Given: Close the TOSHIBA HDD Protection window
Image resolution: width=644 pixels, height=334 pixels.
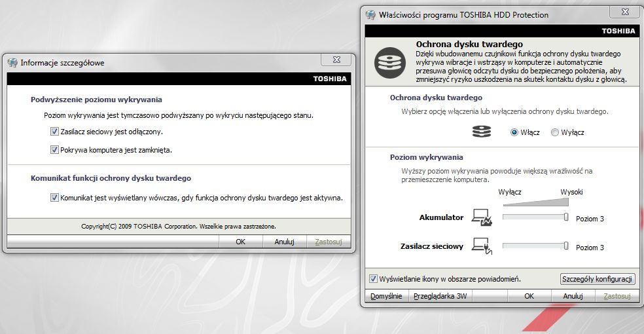Looking at the screenshot, I should tap(625, 12).
